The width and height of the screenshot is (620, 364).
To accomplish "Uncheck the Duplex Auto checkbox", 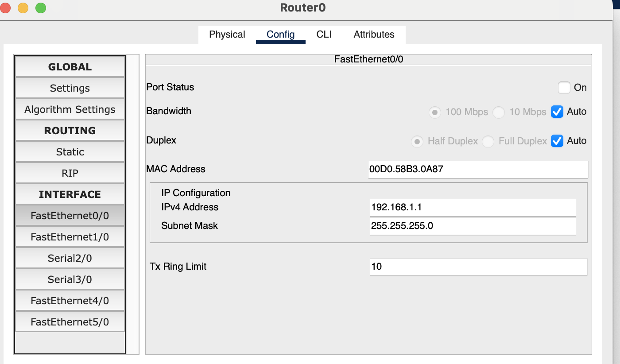I will coord(557,141).
